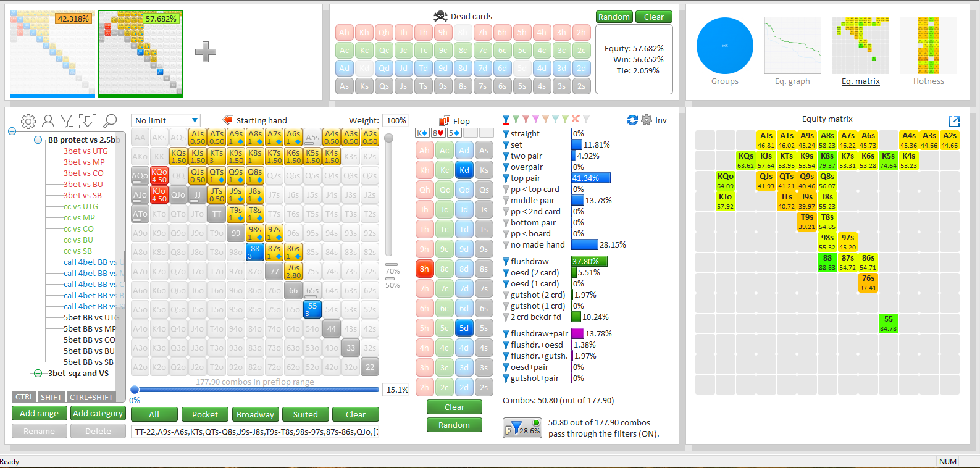The height and width of the screenshot is (468, 980).
Task: Deselect the Kd card in flop grid
Action: coord(464,170)
